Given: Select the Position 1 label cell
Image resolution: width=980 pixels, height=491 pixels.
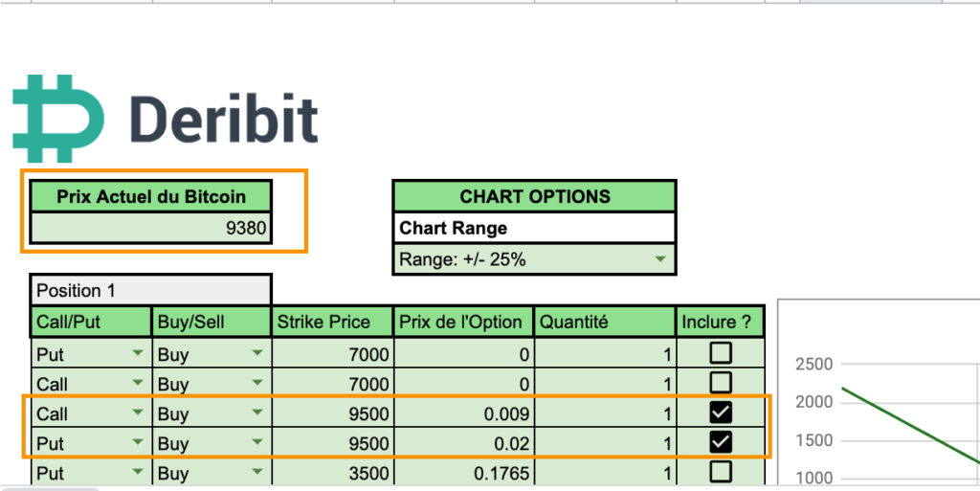Looking at the screenshot, I should coord(150,290).
